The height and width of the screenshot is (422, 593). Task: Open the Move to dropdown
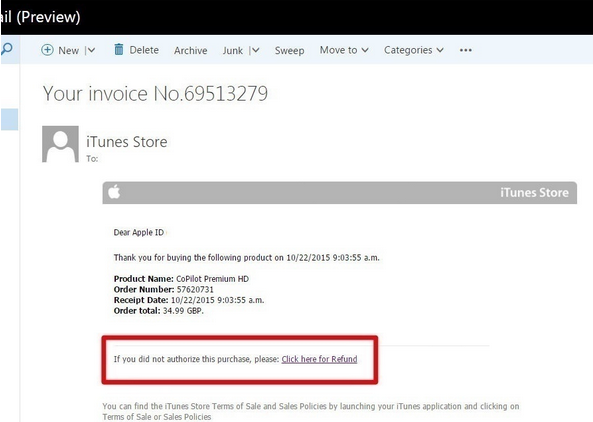pos(344,50)
